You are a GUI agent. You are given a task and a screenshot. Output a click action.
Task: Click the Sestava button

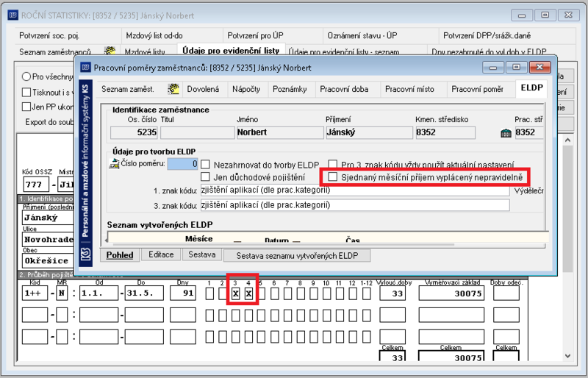[x=201, y=254]
